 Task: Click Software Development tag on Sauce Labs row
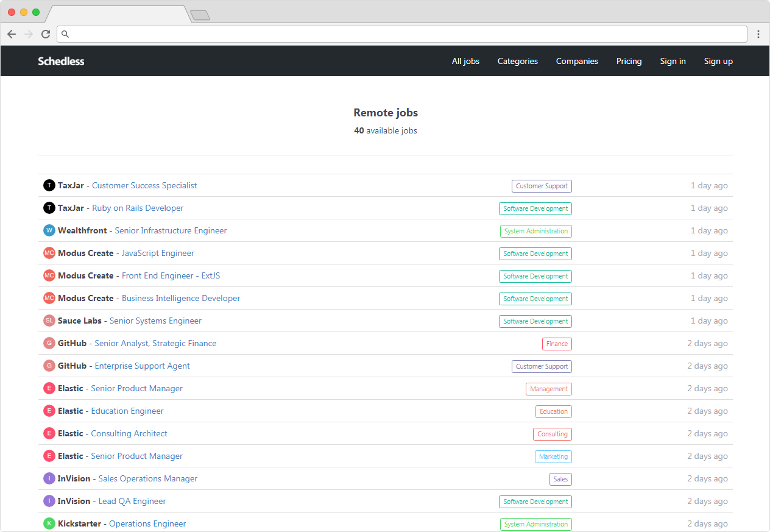coord(535,321)
